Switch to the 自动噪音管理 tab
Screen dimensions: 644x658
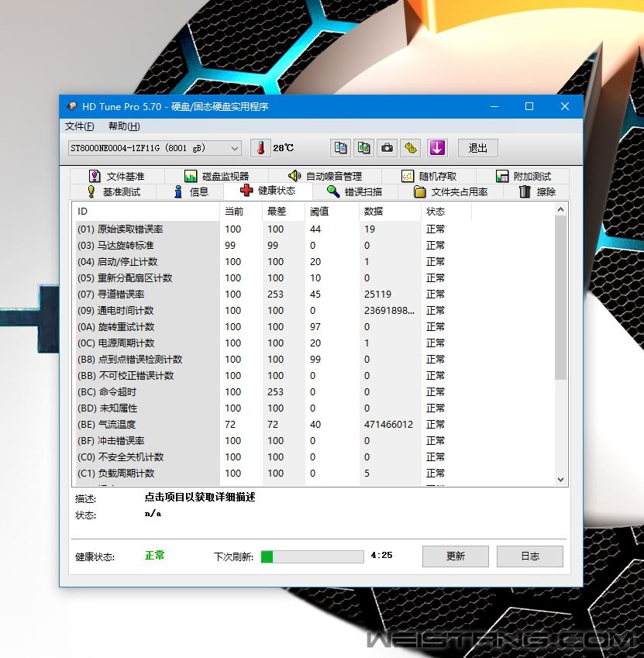point(325,176)
